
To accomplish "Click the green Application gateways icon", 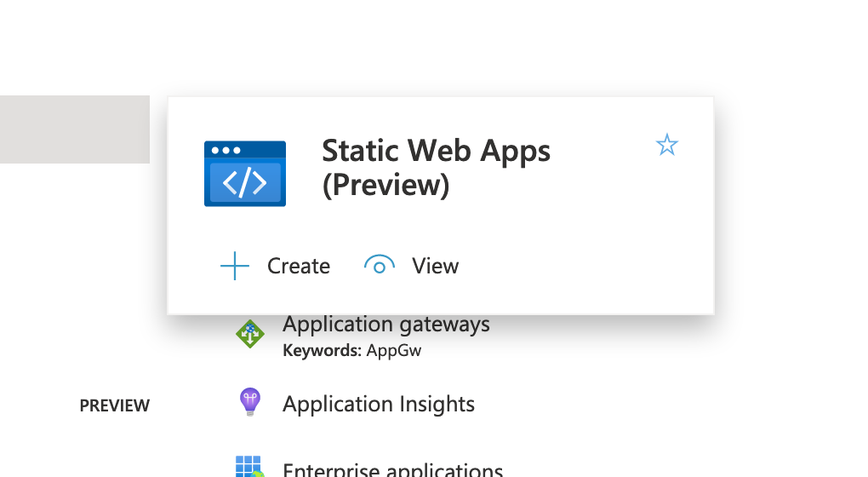I will click(249, 334).
